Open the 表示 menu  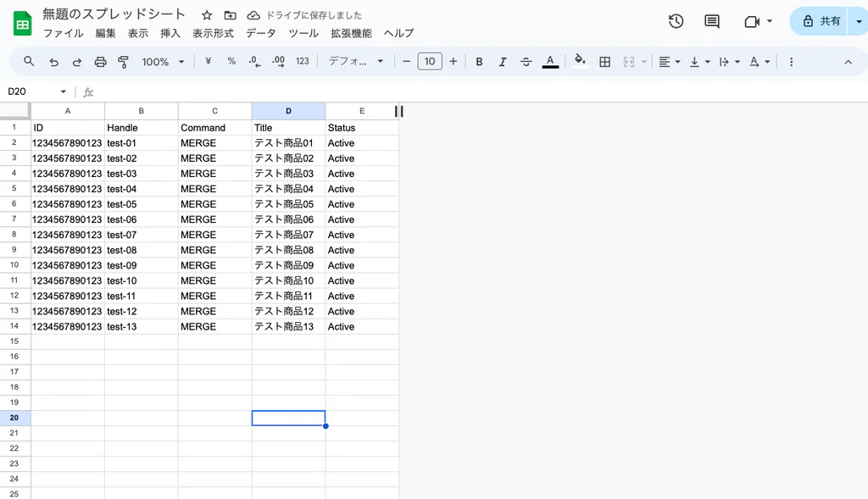click(138, 33)
